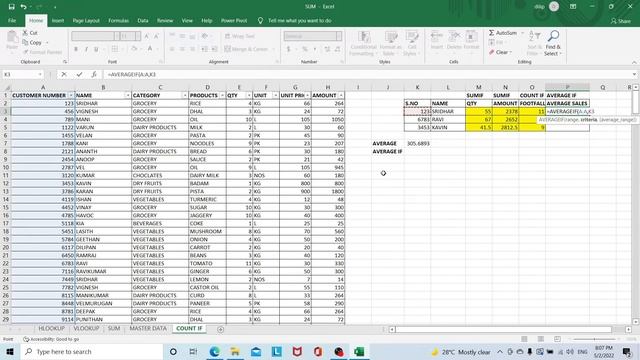This screenshot has width=640, height=360.
Task: Click the AutoSum sigma button
Action: pyautogui.click(x=504, y=33)
